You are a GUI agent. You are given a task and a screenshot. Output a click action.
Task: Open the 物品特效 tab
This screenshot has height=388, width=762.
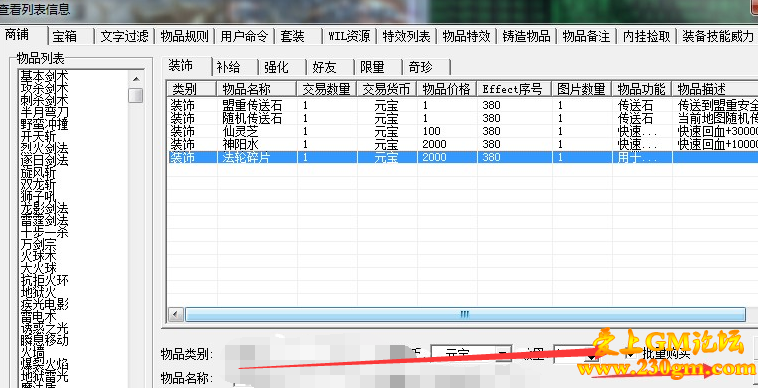coord(466,36)
